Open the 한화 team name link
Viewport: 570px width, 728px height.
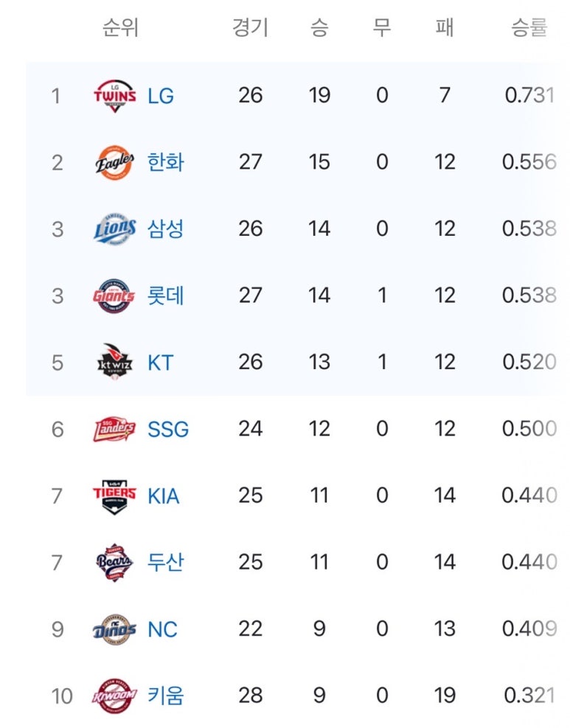165,163
